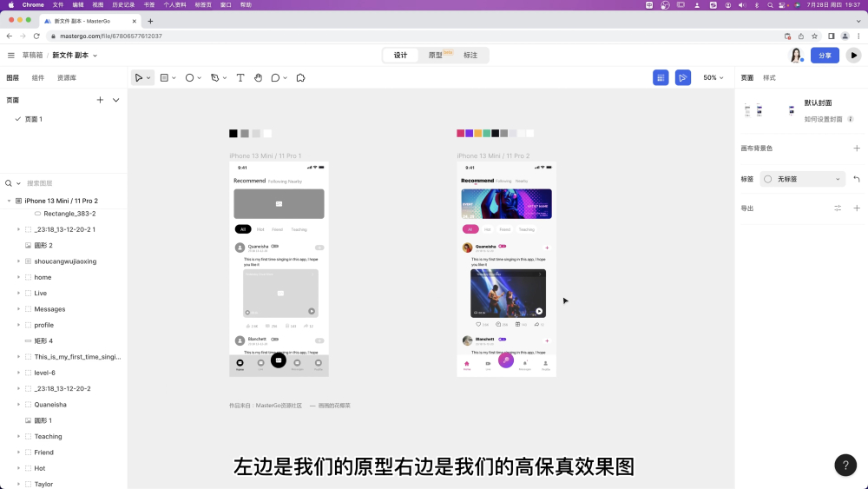Select the Teaching layer
This screenshot has height=489, width=868.
(x=48, y=437)
